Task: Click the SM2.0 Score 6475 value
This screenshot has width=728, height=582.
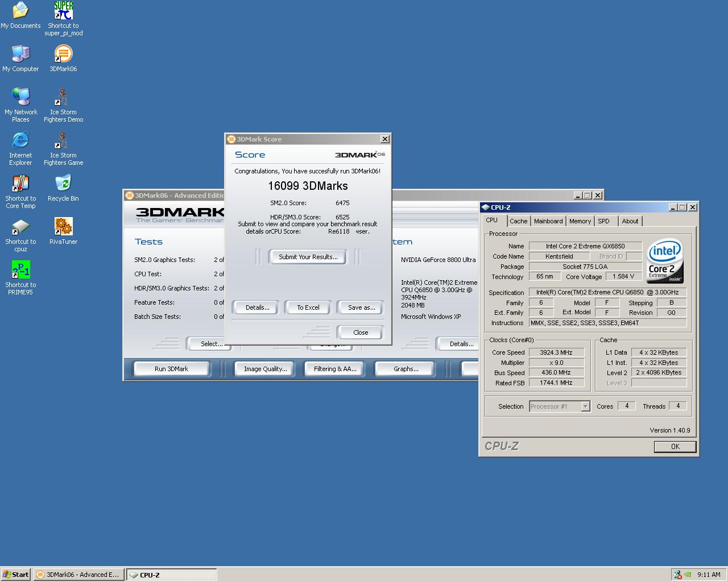Action: click(342, 203)
